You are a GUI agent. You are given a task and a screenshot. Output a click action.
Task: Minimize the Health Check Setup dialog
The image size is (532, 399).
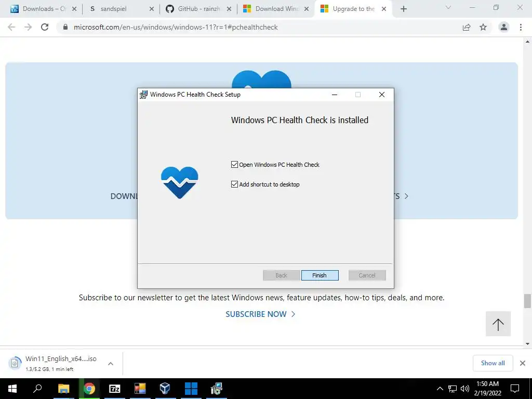point(335,95)
